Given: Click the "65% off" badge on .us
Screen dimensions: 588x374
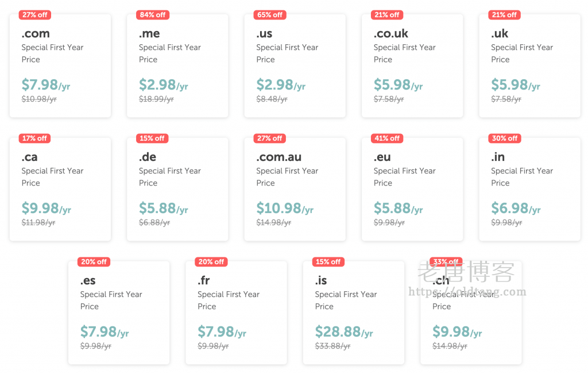Looking at the screenshot, I should [270, 15].
